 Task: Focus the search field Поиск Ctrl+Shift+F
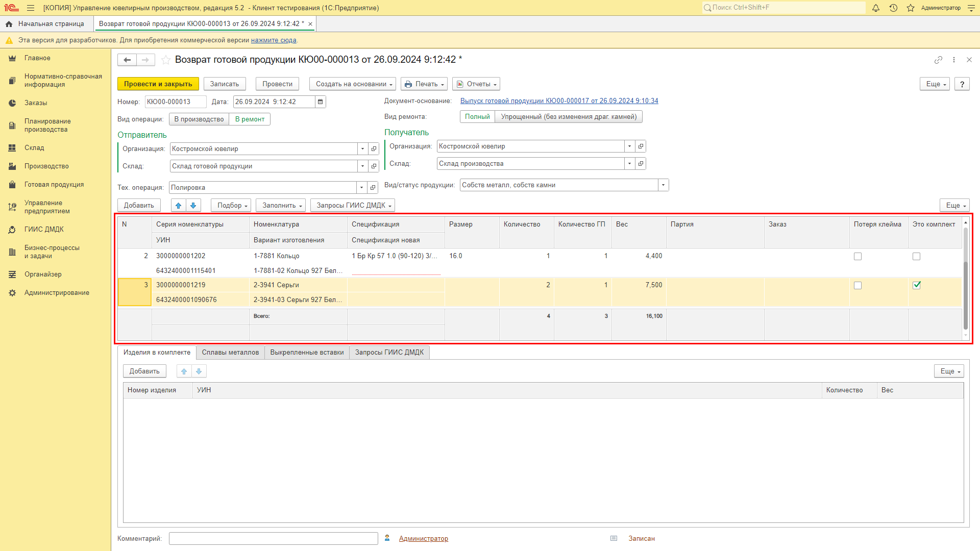point(783,8)
